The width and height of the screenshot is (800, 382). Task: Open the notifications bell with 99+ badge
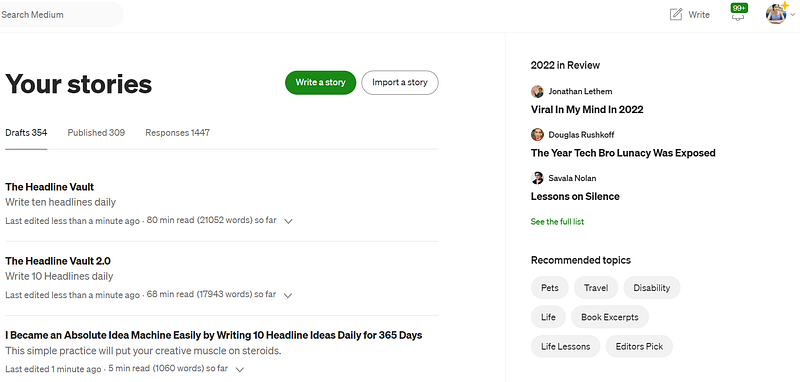[x=738, y=13]
